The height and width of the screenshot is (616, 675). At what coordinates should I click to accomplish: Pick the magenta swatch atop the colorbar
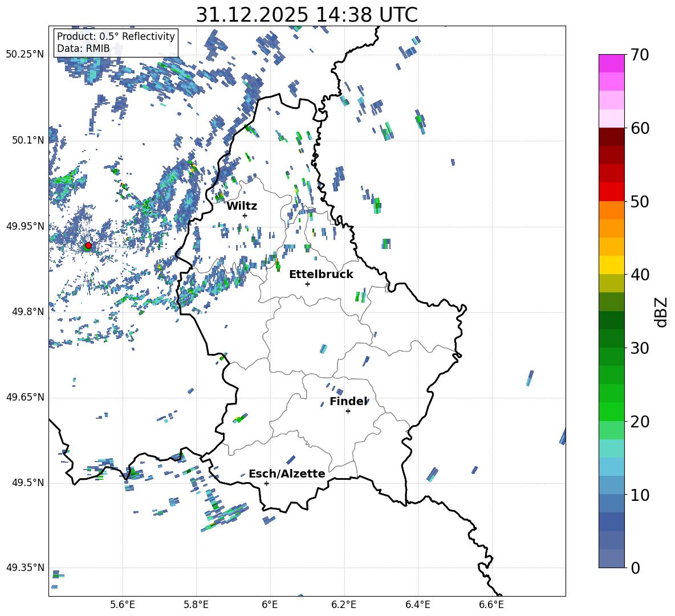[x=611, y=63]
